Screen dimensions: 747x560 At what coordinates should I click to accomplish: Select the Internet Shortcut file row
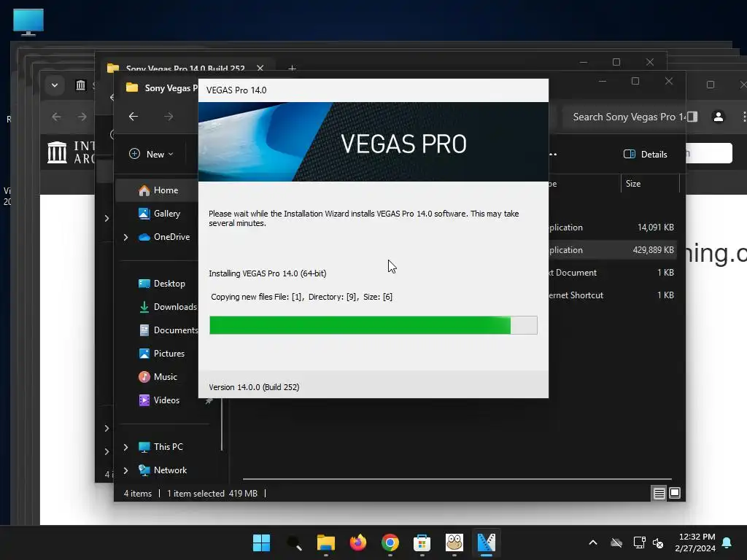pyautogui.click(x=612, y=295)
